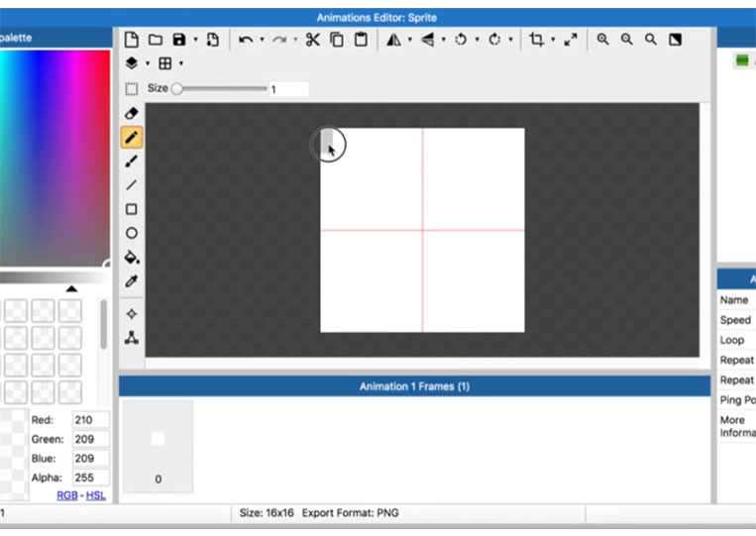Click the layers stack icon
756x536 pixels.
[131, 63]
